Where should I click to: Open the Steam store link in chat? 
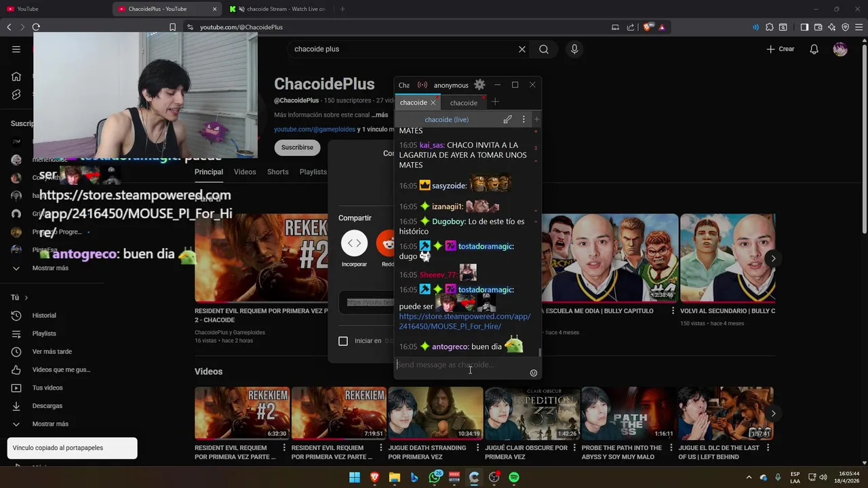465,321
